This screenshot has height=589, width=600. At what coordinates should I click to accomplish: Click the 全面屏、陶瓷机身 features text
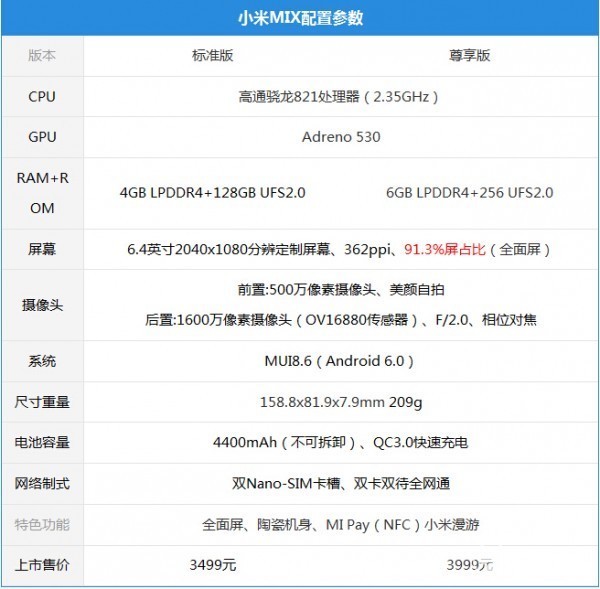341,525
